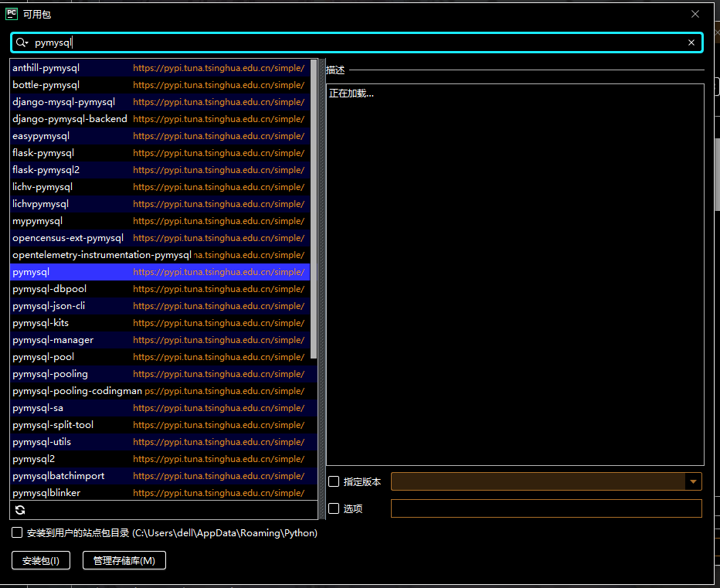Click the package list scrollbar

(x=314, y=209)
